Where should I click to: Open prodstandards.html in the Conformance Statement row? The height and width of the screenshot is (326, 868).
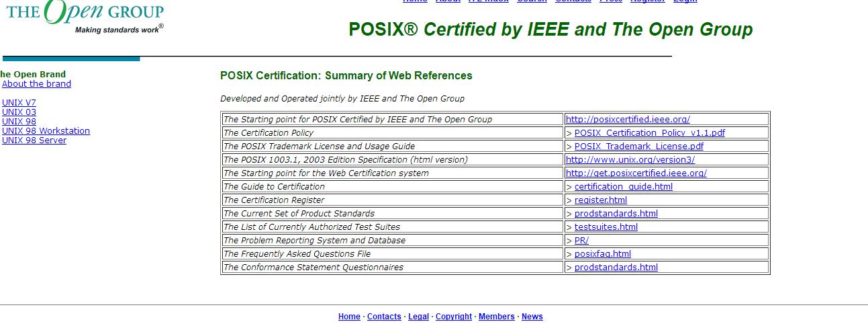[x=616, y=268]
